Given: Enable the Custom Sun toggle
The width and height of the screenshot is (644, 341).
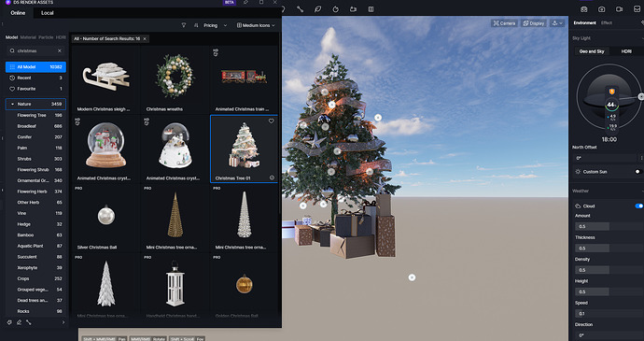Looking at the screenshot, I should [x=637, y=172].
